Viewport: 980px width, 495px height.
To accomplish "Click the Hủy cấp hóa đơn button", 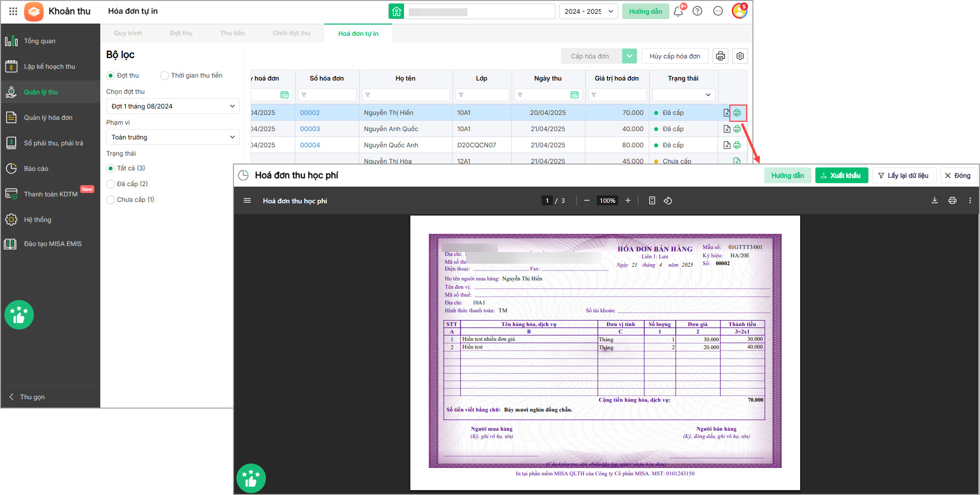I will point(675,56).
